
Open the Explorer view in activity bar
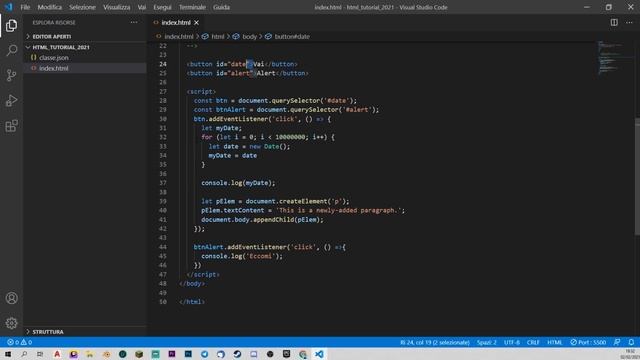tap(11, 25)
